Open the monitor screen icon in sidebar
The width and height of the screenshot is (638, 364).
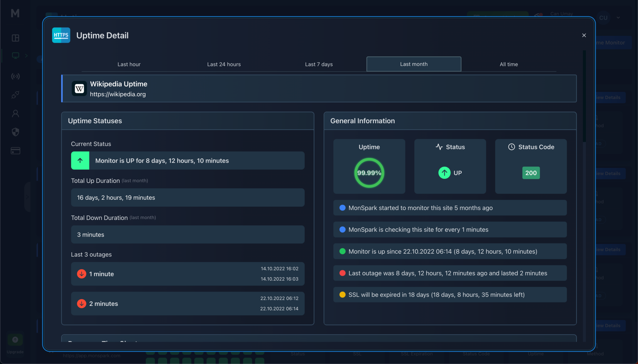tap(15, 55)
